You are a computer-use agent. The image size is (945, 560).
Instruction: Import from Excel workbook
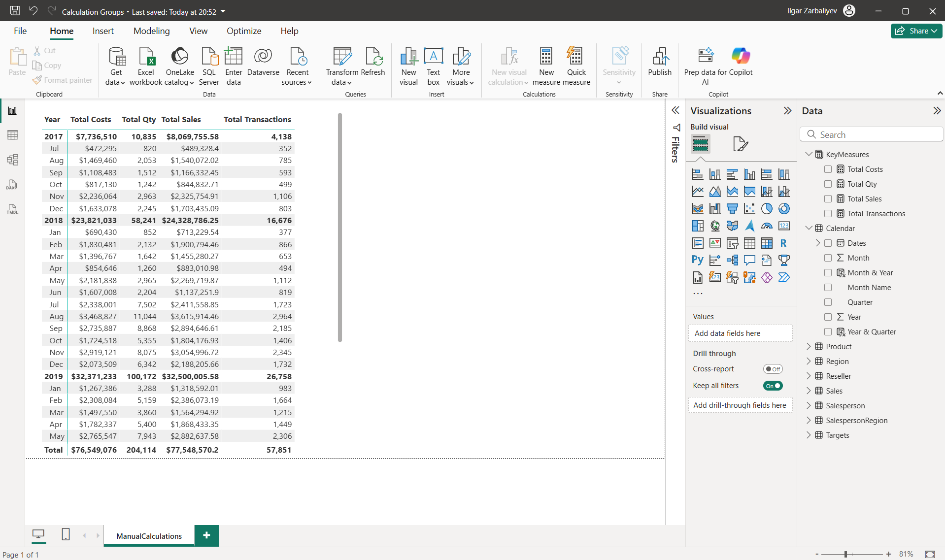click(146, 66)
